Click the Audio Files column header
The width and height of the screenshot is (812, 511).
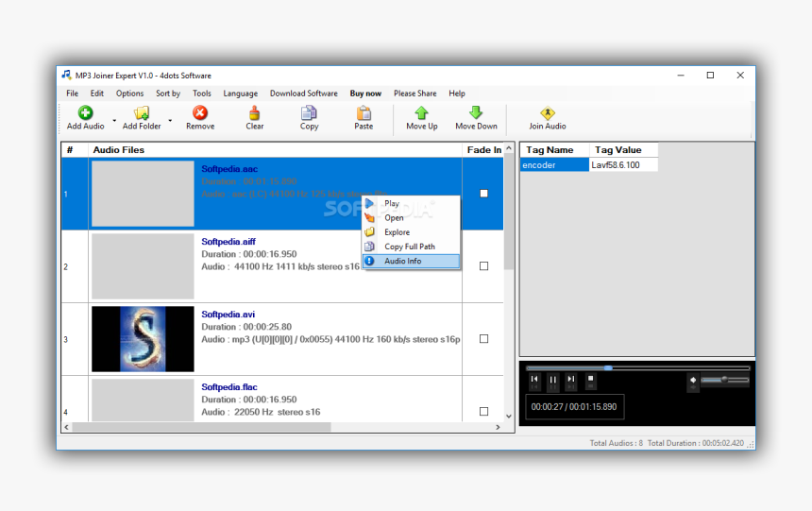point(275,150)
